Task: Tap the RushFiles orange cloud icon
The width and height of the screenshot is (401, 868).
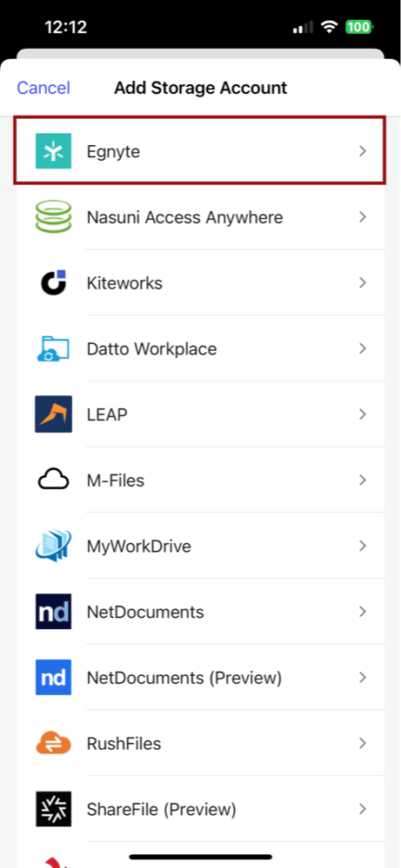Action: (x=53, y=744)
